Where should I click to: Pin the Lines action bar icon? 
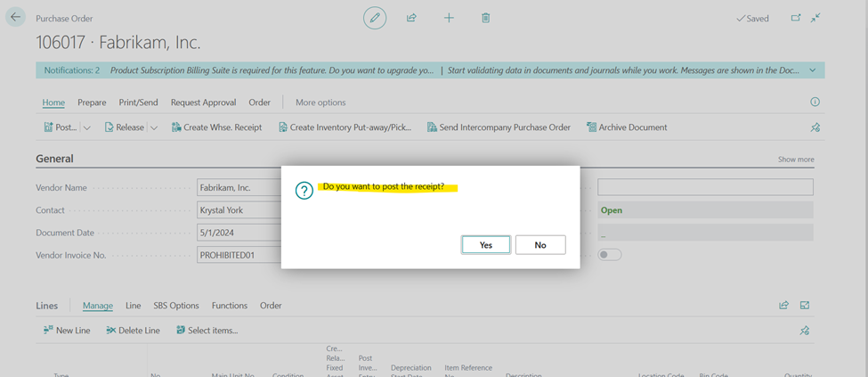click(x=804, y=331)
